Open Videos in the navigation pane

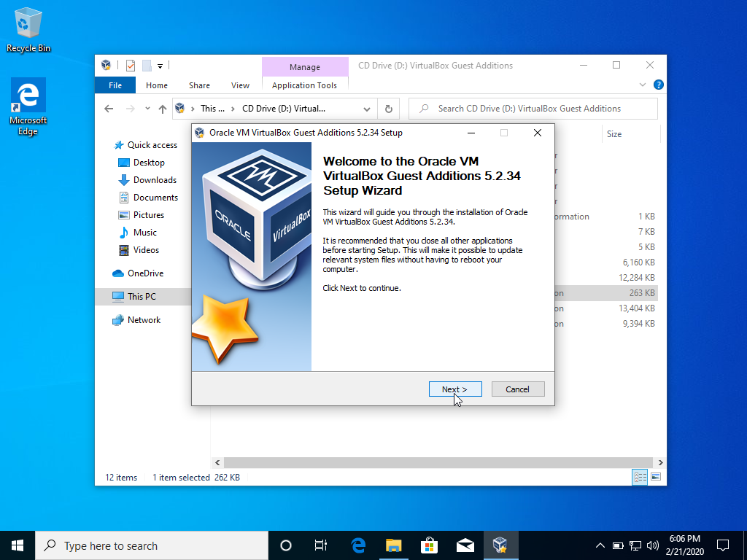pyautogui.click(x=139, y=250)
